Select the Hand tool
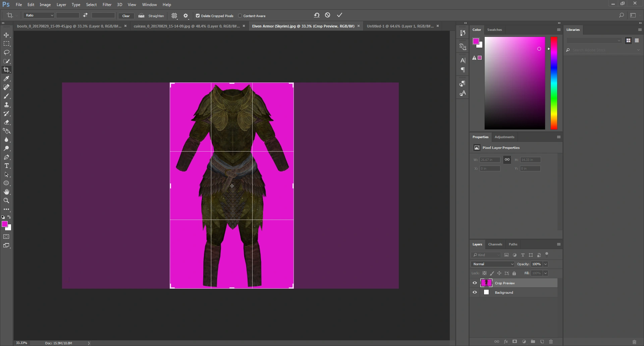 coord(6,192)
